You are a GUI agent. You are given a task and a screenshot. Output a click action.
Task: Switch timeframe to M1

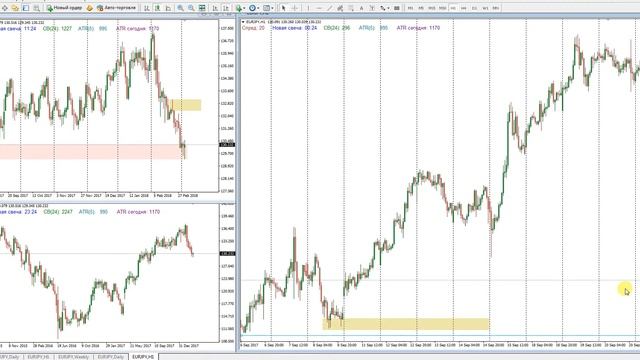tap(410, 8)
